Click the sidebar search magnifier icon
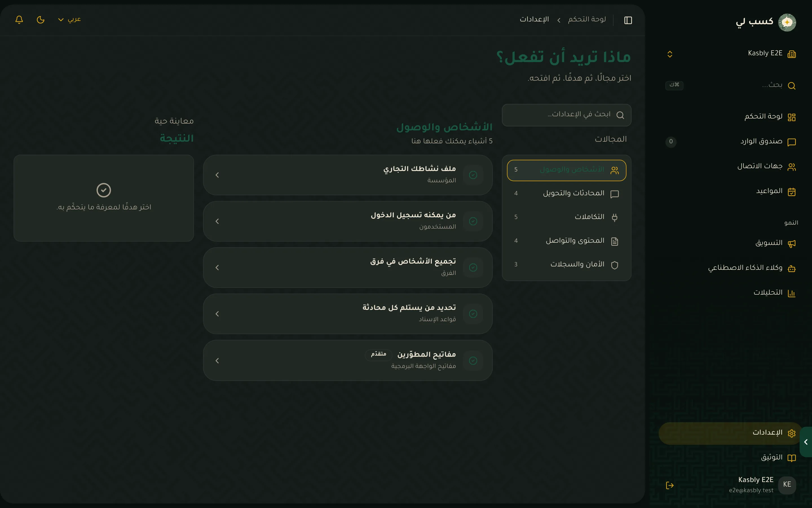The image size is (812, 508). [791, 86]
